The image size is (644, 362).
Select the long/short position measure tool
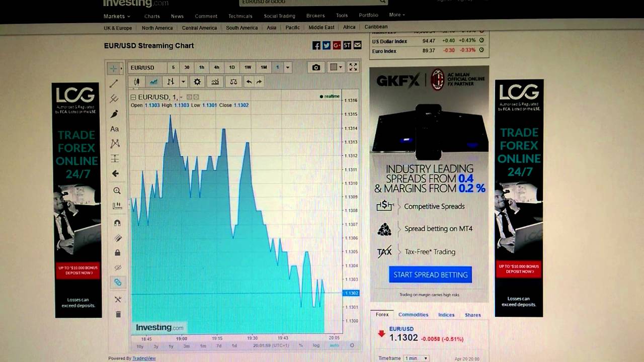pyautogui.click(x=115, y=159)
